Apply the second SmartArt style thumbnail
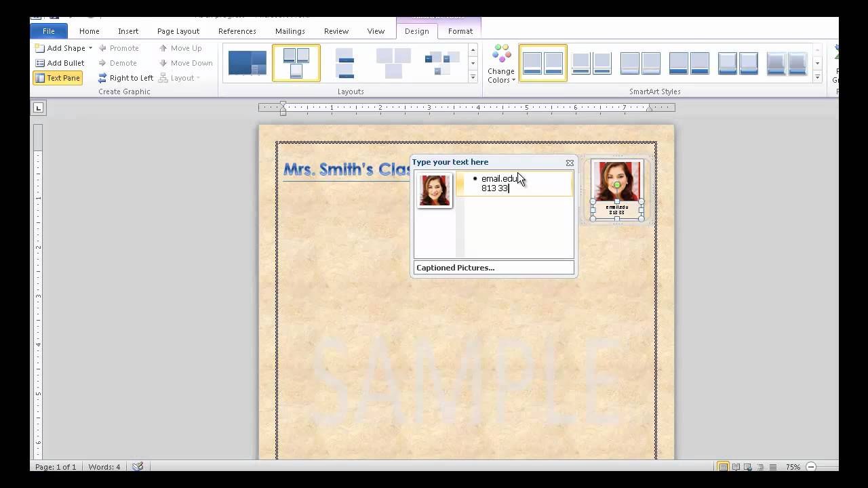The image size is (868, 488). pos(591,63)
